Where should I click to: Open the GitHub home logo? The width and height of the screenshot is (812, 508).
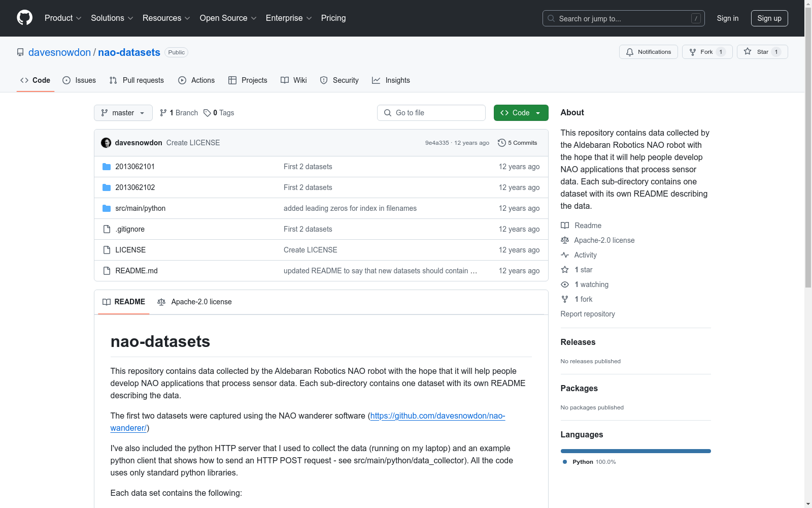tap(24, 18)
